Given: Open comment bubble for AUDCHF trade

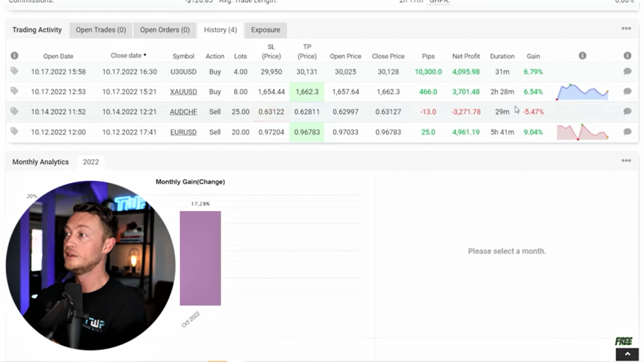Looking at the screenshot, I should pos(627,111).
